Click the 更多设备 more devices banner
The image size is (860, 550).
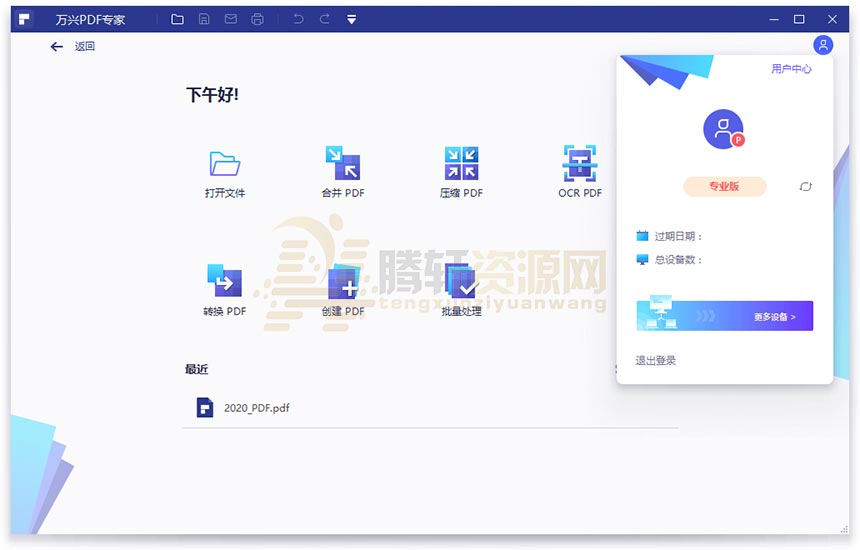tap(724, 316)
